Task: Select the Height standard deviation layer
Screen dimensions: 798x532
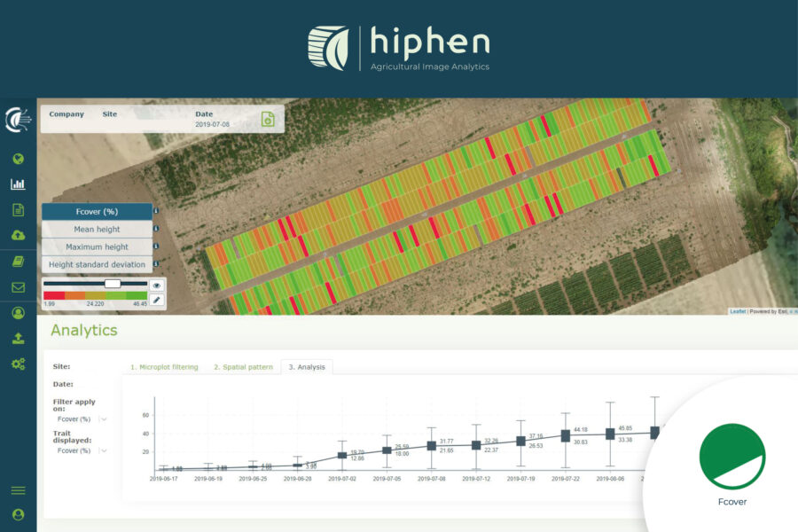Action: click(96, 264)
